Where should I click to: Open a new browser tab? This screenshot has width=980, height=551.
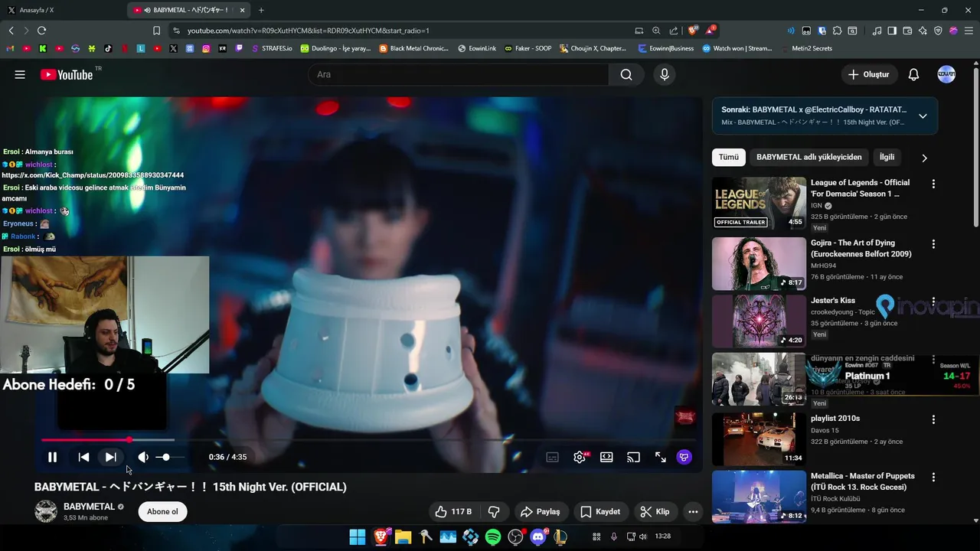coord(261,10)
